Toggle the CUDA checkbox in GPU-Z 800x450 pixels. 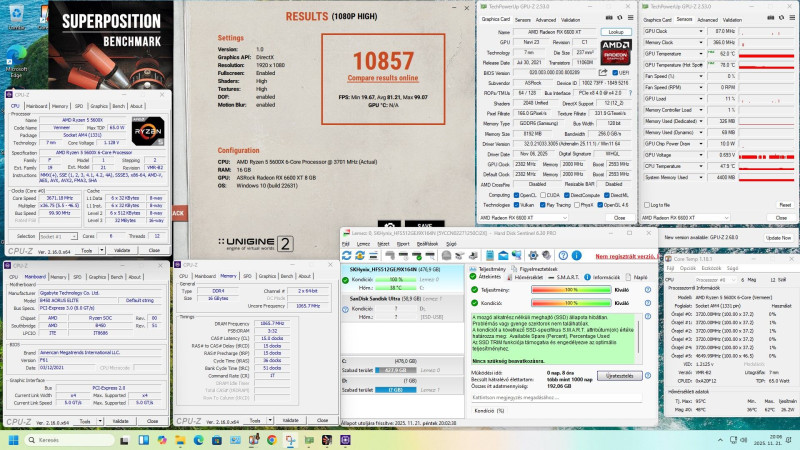[x=543, y=195]
